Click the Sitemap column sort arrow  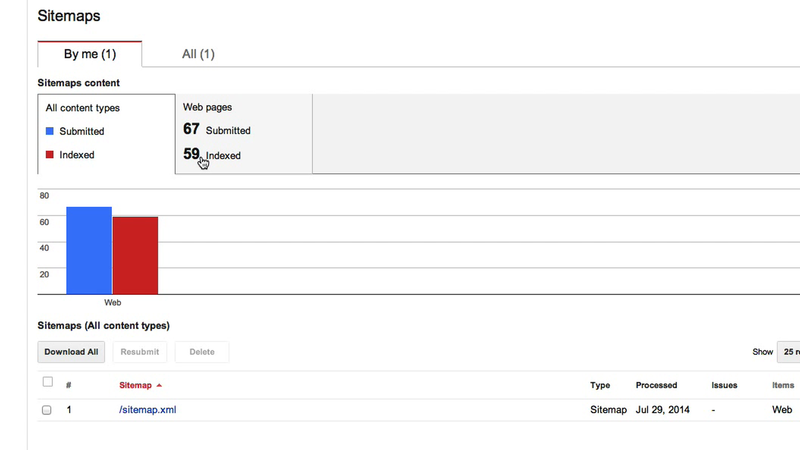pyautogui.click(x=159, y=385)
